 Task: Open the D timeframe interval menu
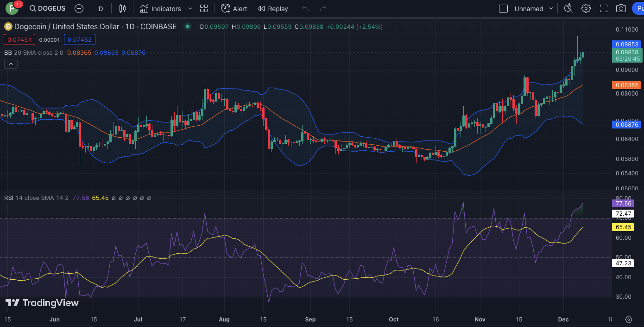(x=101, y=9)
